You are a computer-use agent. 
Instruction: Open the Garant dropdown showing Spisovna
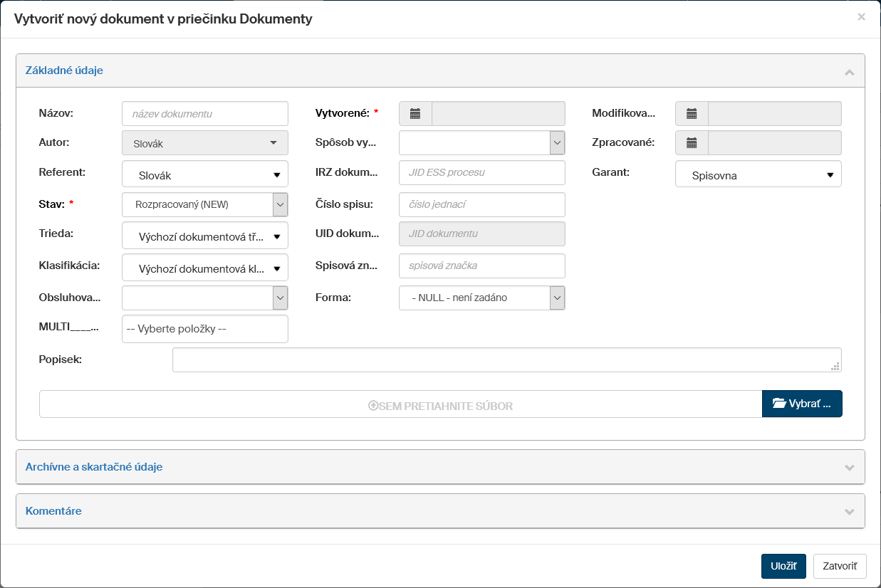[x=758, y=175]
